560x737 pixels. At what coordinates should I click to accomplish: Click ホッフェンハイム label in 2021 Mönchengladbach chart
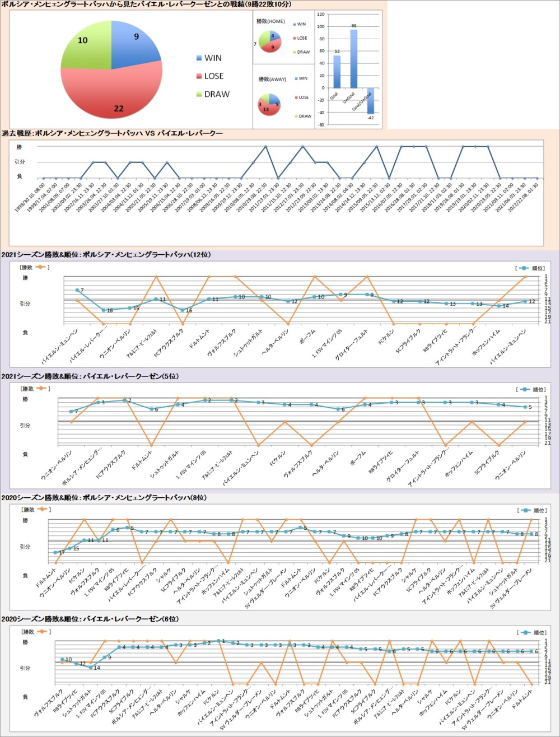(487, 343)
